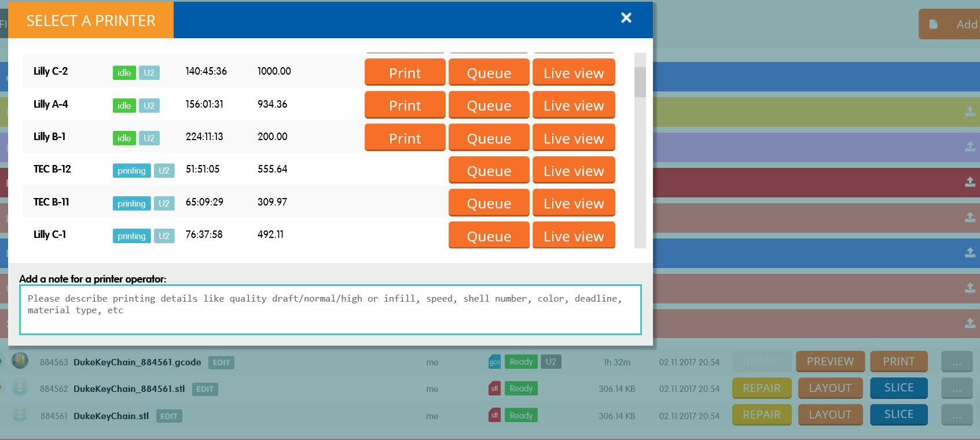Viewport: 980px width, 440px height.
Task: Open Live view for Lilly C-1
Action: click(x=574, y=236)
